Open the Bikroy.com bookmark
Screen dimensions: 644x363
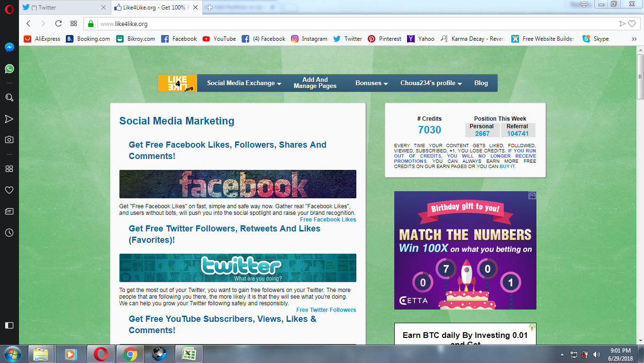[136, 39]
